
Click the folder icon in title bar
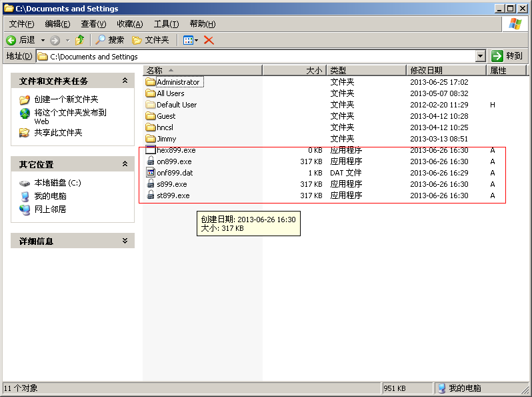9,8
